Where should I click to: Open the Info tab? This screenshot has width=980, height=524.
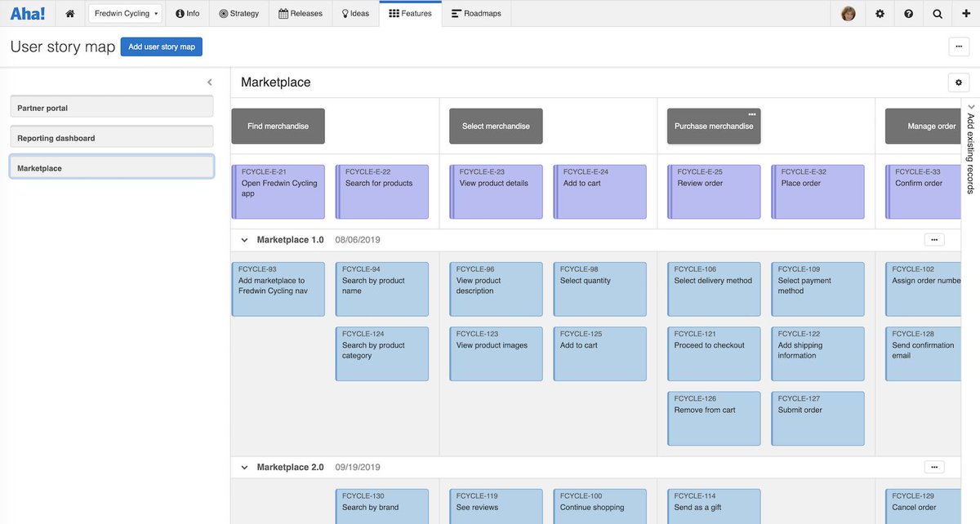(187, 13)
